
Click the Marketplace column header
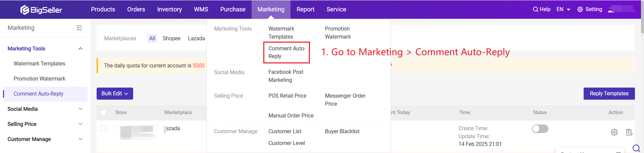[x=178, y=113]
